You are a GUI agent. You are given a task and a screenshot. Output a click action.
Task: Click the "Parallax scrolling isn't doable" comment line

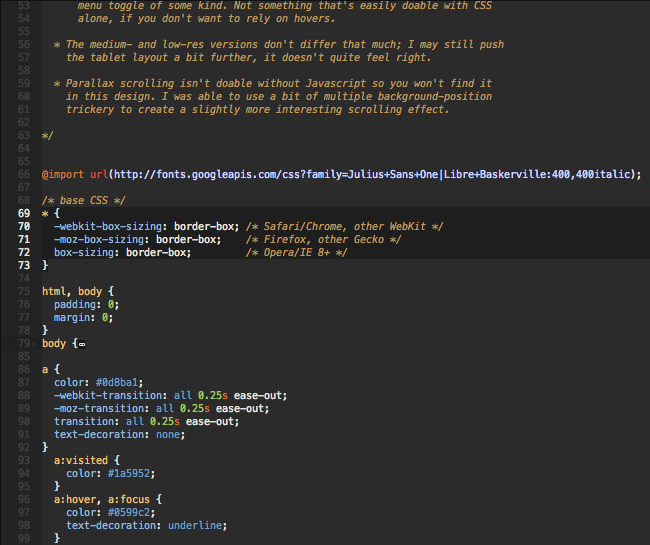point(273,84)
